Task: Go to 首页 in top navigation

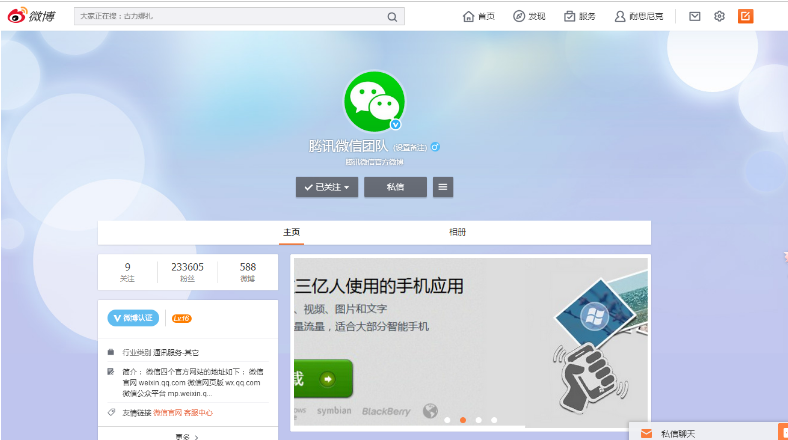Action: [479, 16]
